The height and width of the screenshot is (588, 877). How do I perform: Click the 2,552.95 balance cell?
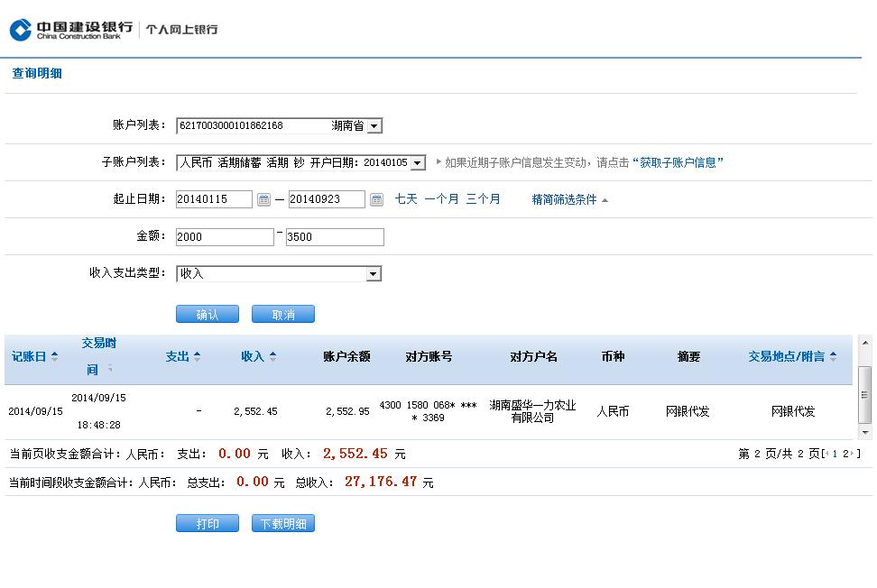347,411
